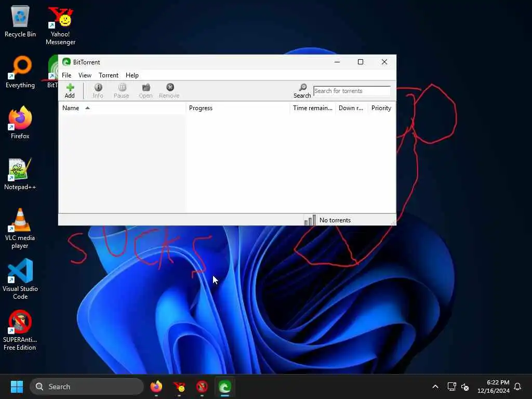Sort by the Progress column header
The width and height of the screenshot is (532, 399).
(x=237, y=108)
